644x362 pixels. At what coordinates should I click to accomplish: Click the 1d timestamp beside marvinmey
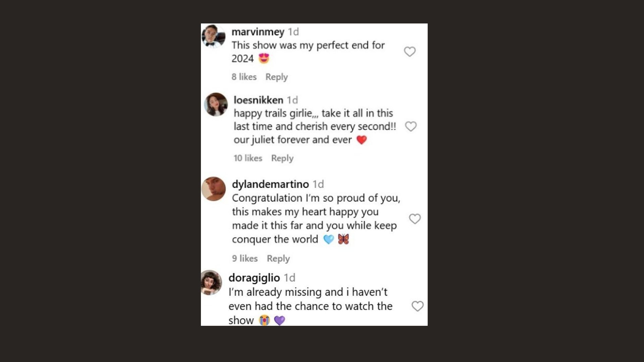pos(293,32)
